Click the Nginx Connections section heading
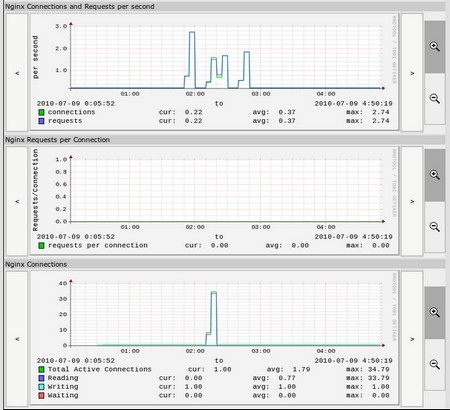The height and width of the screenshot is (410, 450). pyautogui.click(x=36, y=264)
